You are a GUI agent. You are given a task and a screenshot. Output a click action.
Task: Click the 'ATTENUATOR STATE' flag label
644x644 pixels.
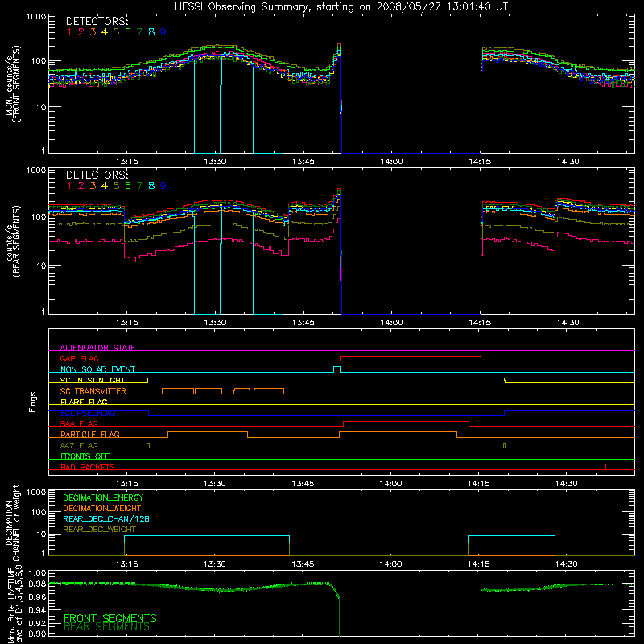tap(97, 348)
